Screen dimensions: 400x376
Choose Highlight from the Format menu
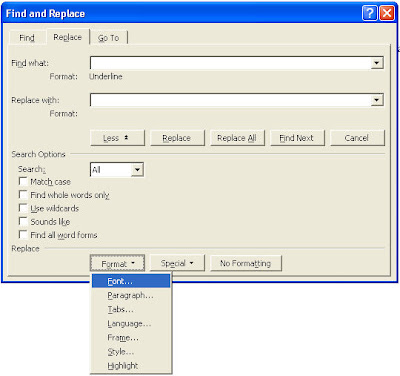[131, 366]
